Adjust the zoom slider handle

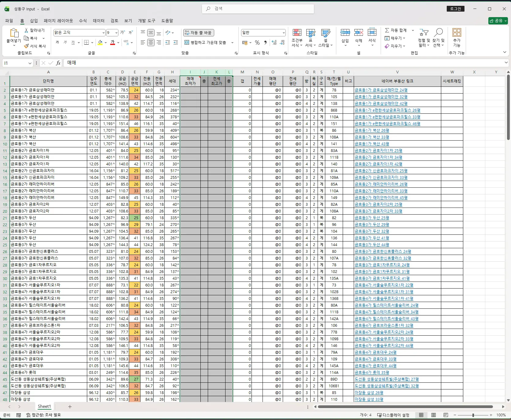coord(473,415)
